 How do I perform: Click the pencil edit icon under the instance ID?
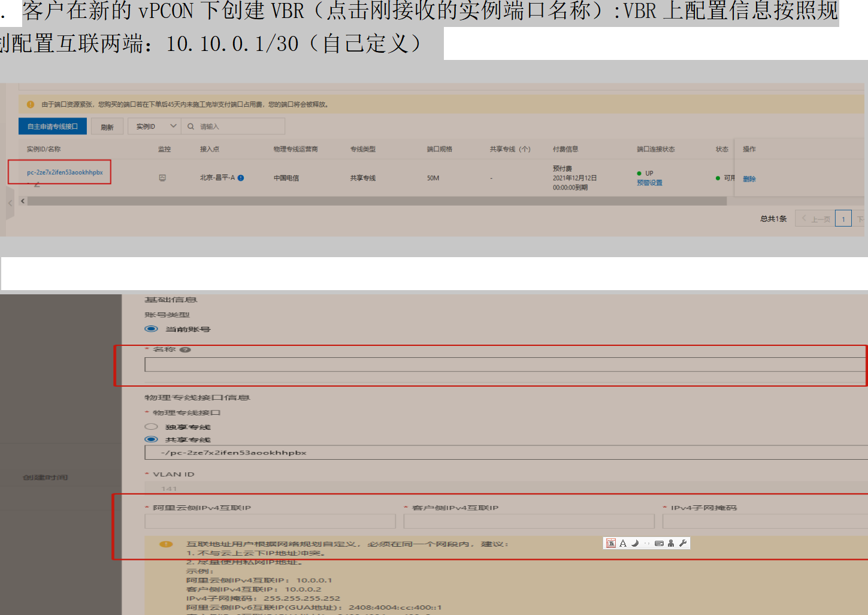click(x=37, y=185)
